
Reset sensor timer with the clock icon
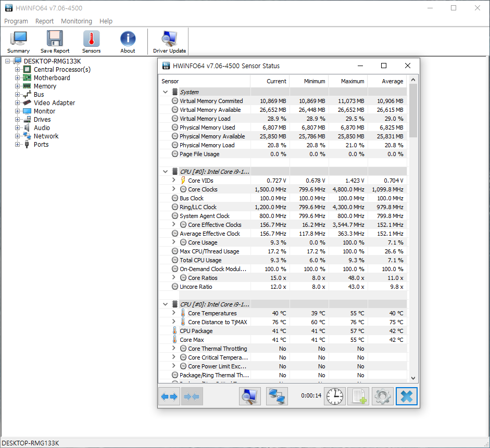coord(335,396)
